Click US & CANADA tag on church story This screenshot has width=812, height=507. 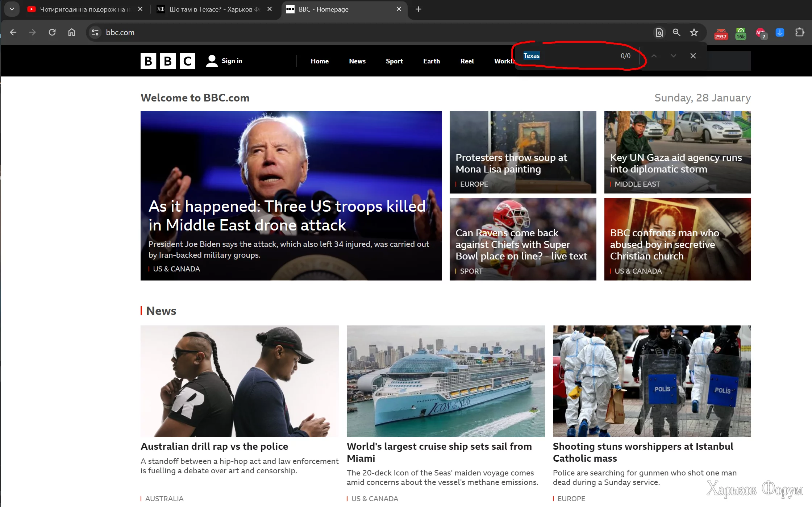[x=638, y=271]
